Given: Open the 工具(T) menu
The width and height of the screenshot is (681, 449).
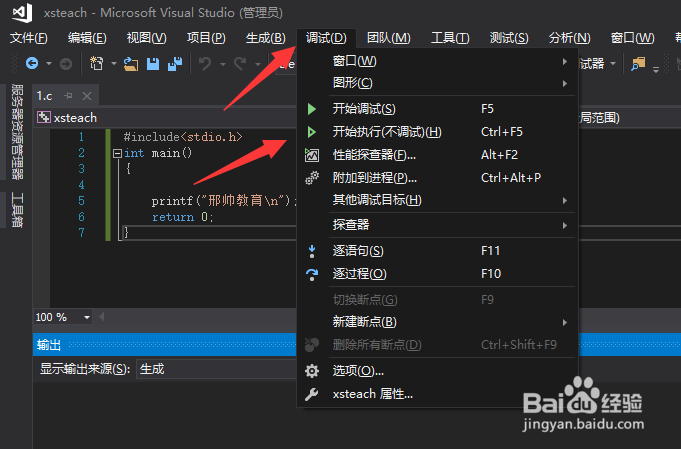Looking at the screenshot, I should click(x=450, y=38).
